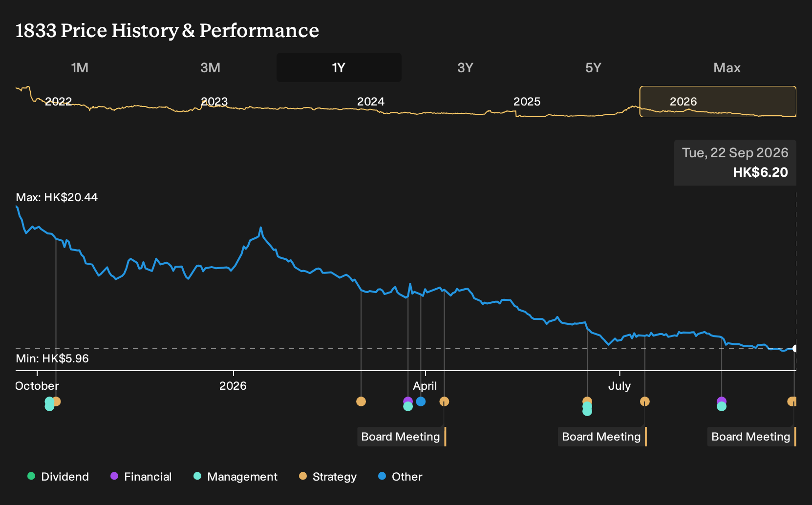Click the orange Strategy marker just after July
812x505 pixels.
coord(645,401)
